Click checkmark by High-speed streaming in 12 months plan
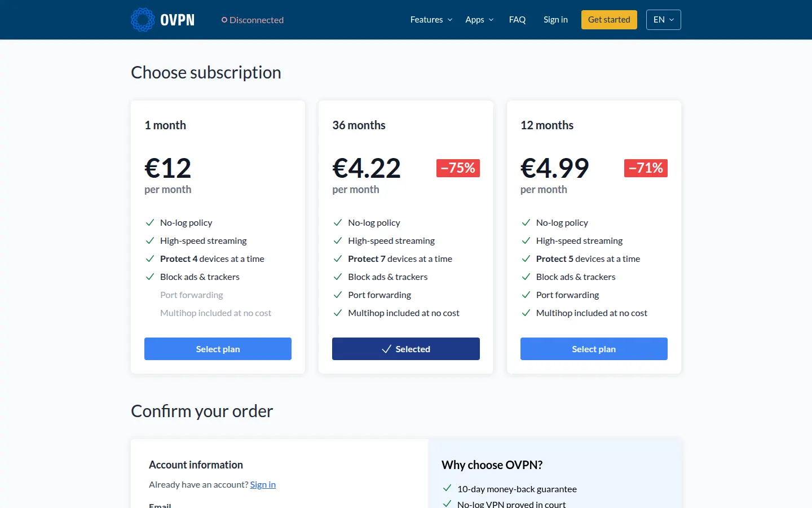The image size is (812, 508). pos(526,241)
